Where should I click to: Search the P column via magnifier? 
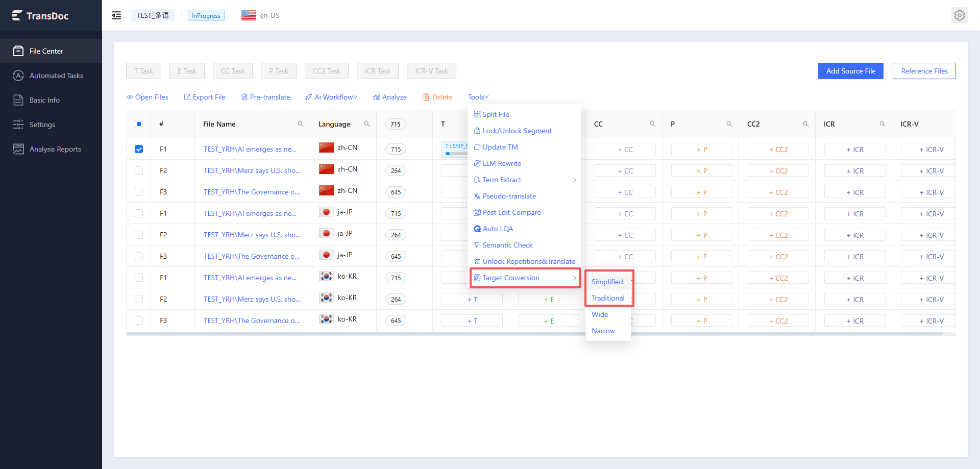click(729, 124)
